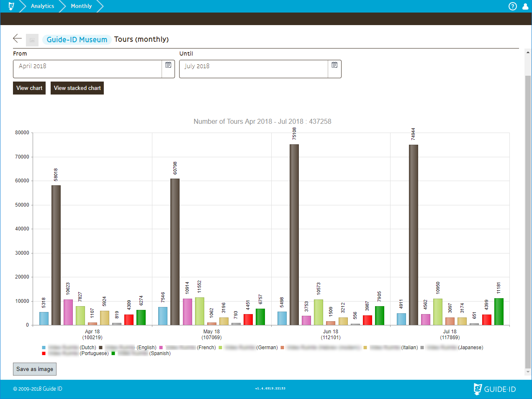Screen dimensions: 532x399
Task: Click the light green German legend swatch
Action: coord(220,348)
